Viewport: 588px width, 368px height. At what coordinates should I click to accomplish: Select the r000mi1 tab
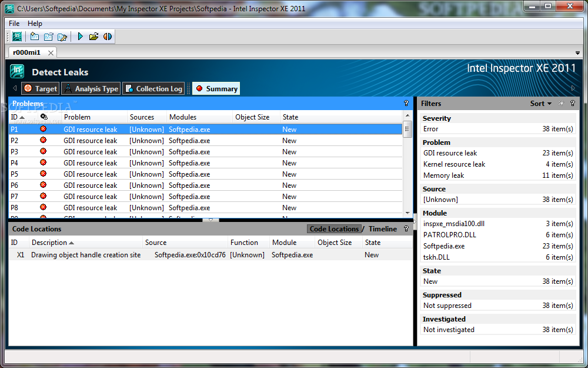pos(26,52)
